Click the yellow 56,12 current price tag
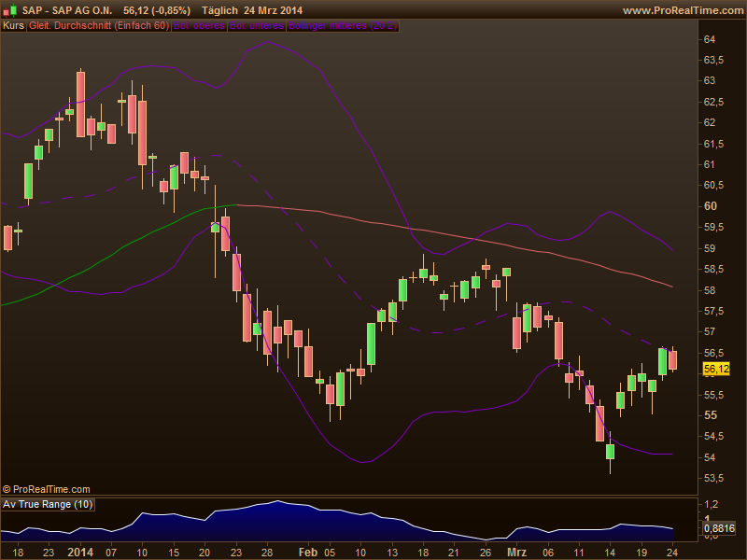747x560 pixels. coord(716,369)
